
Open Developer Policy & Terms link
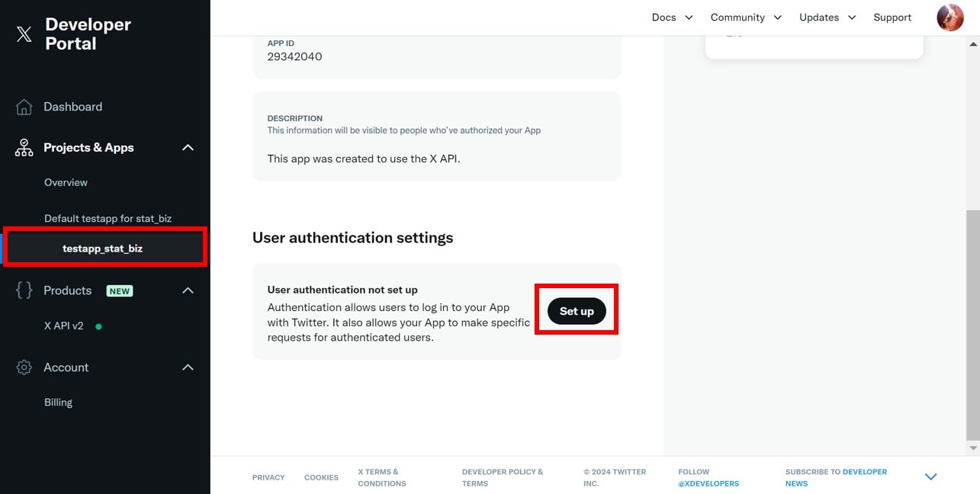coord(503,477)
